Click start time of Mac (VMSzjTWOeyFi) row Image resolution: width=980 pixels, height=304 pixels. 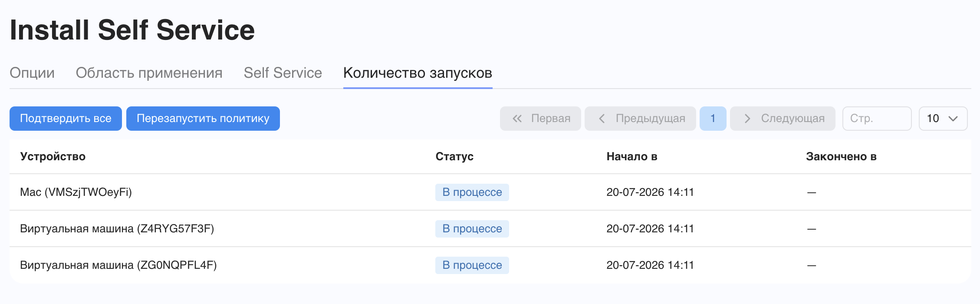650,192
